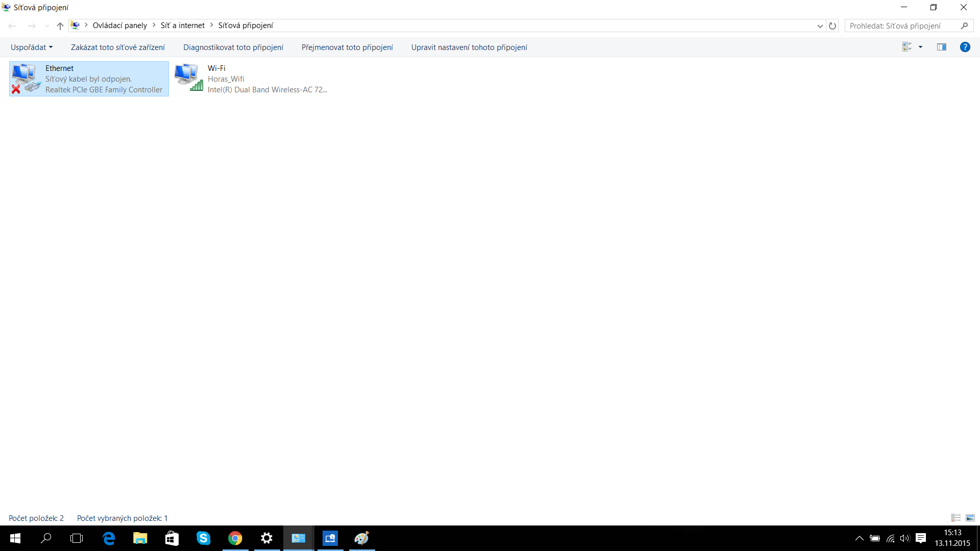Click Diagnostikovat toto připojení
The width and height of the screenshot is (980, 551).
point(233,47)
